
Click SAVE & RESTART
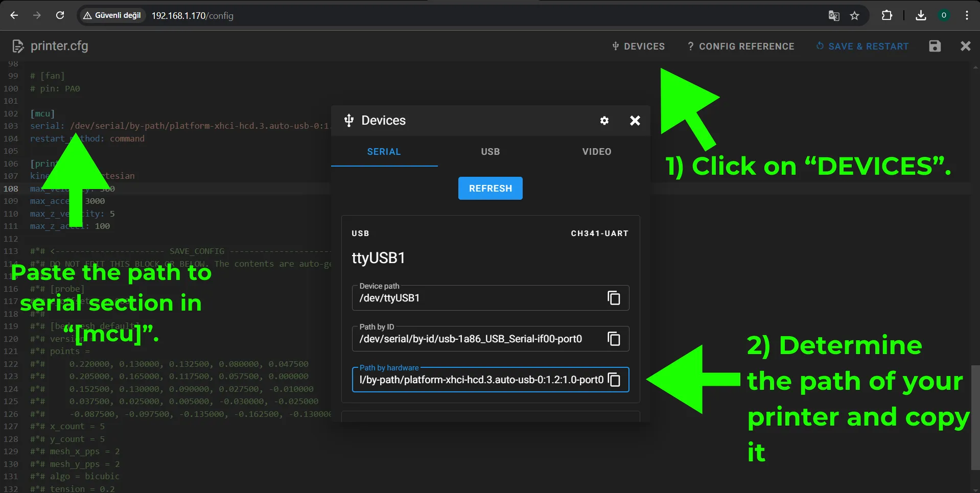pos(862,46)
